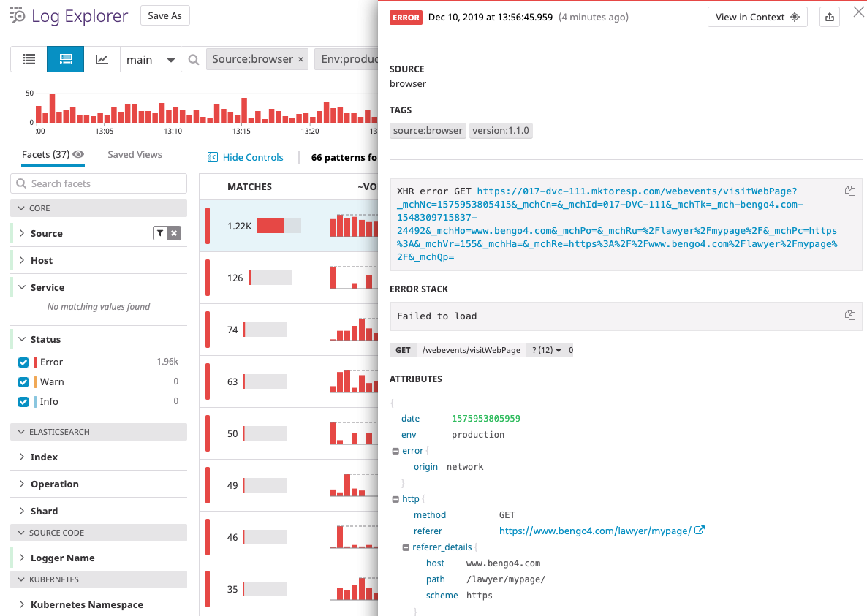Select the 1.22K matches pattern row
867x616 pixels.
(289, 226)
